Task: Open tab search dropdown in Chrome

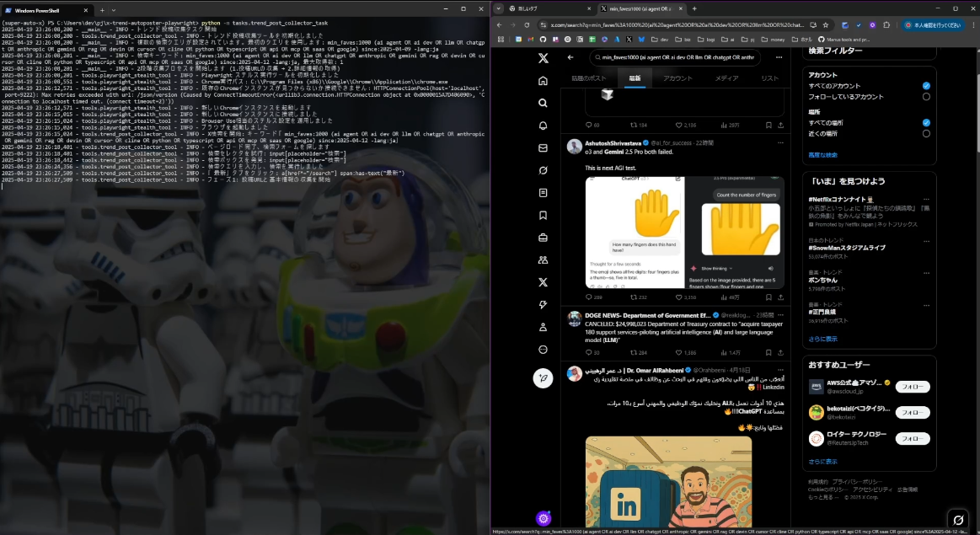Action: click(499, 8)
